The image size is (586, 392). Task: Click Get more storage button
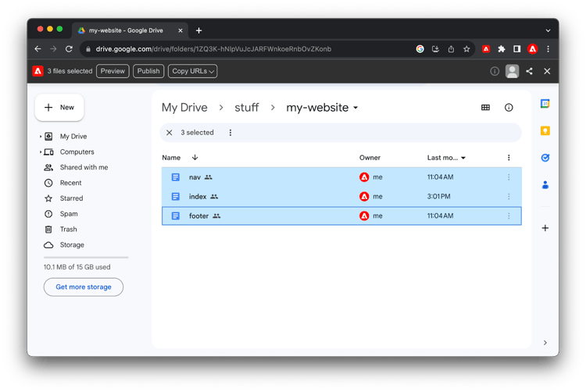[x=84, y=287]
